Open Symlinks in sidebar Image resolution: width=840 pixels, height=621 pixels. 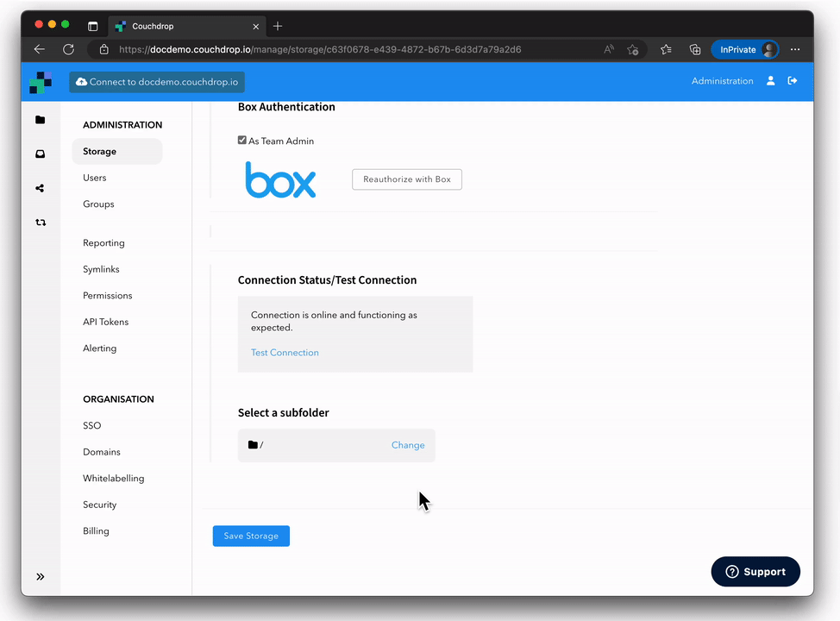tap(101, 269)
